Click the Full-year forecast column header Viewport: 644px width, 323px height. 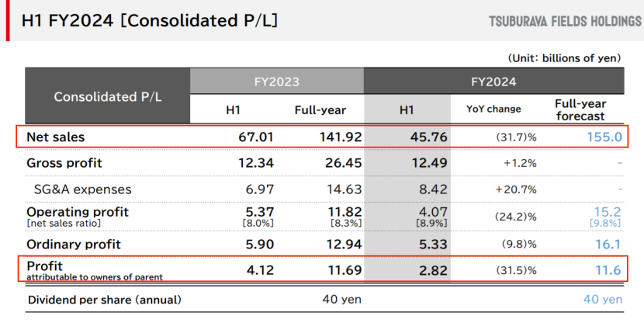coord(580,109)
